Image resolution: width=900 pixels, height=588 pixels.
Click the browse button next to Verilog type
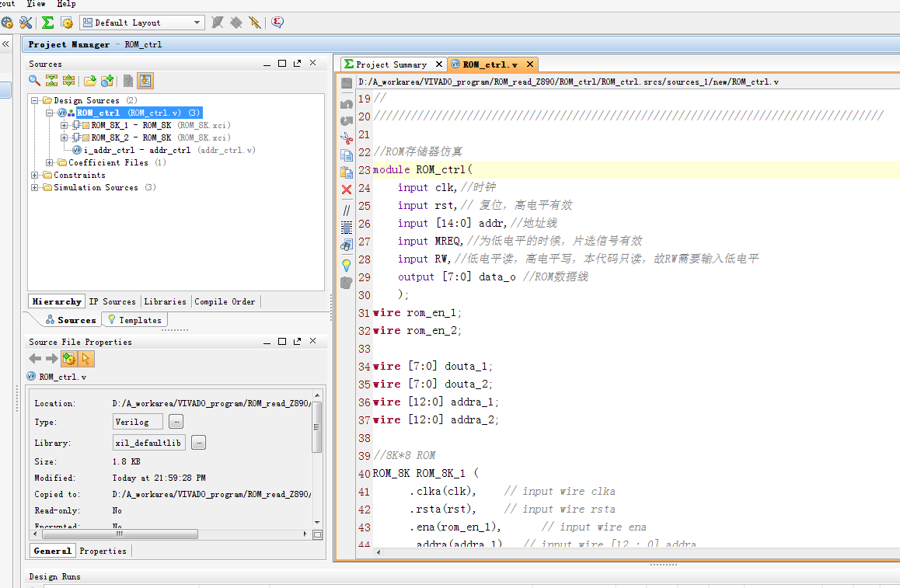176,422
